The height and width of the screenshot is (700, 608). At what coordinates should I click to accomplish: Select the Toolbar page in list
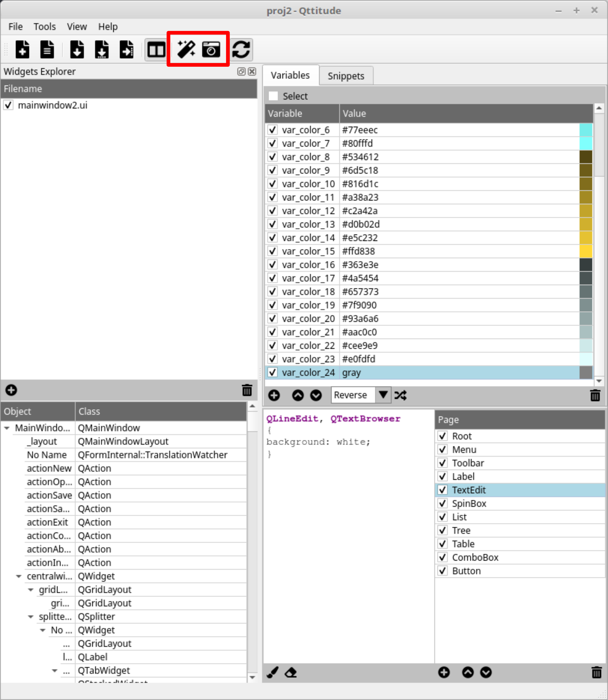[x=468, y=463]
